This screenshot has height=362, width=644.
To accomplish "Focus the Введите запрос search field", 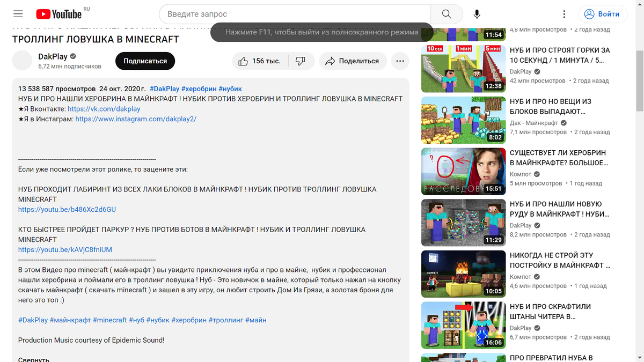I will [x=295, y=14].
